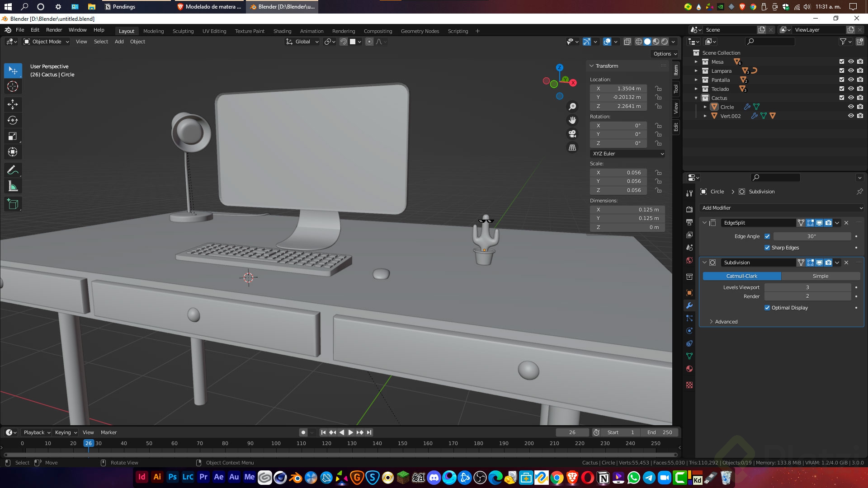Screen dimensions: 868x488
Task: Disable Optimal Display checkbox
Action: pos(767,308)
